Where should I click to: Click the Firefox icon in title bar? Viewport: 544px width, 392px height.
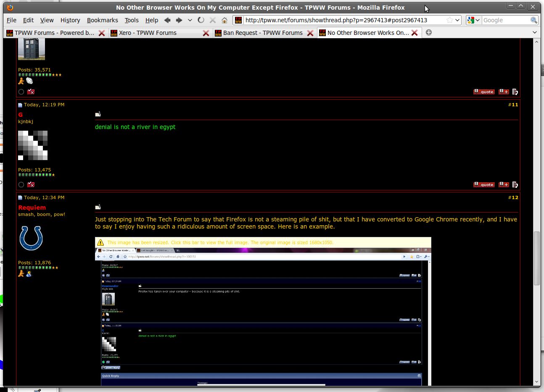[10, 8]
